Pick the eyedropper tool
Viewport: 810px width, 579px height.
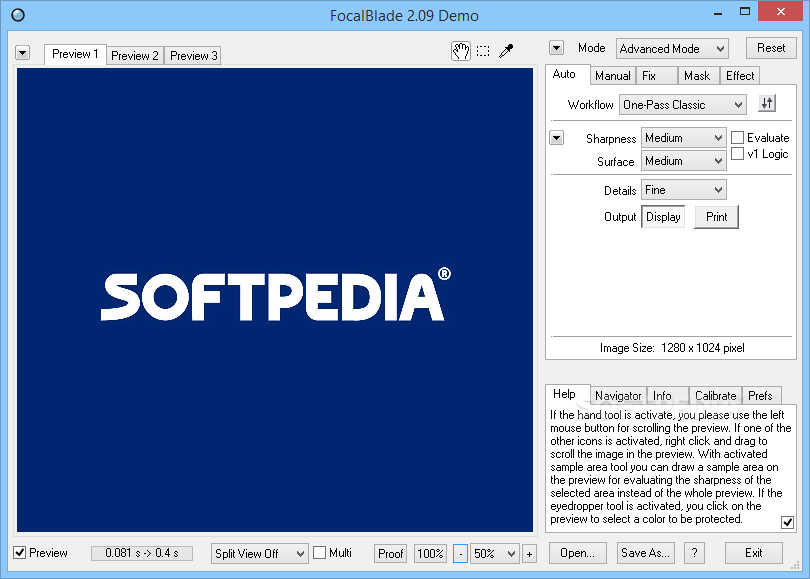[x=506, y=51]
